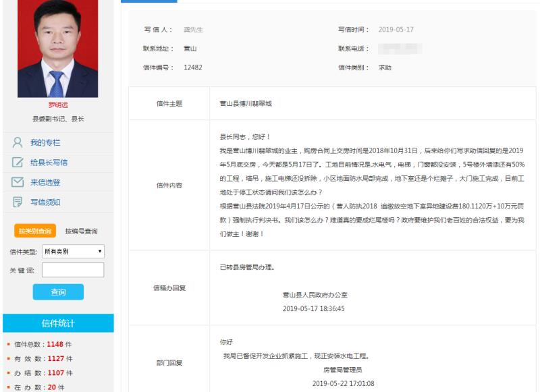Click the pencil icon beside 给县长写信

[18, 163]
